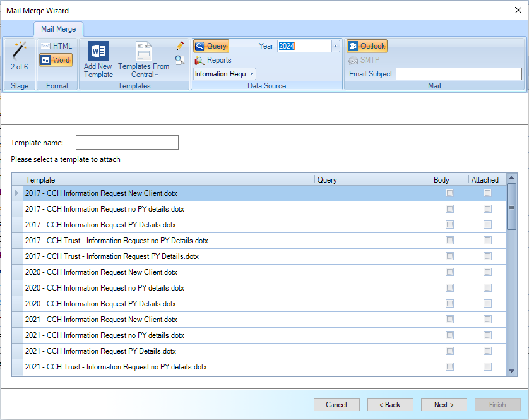
Task: Select the Mail Merge ribbon tab
Action: pos(58,29)
